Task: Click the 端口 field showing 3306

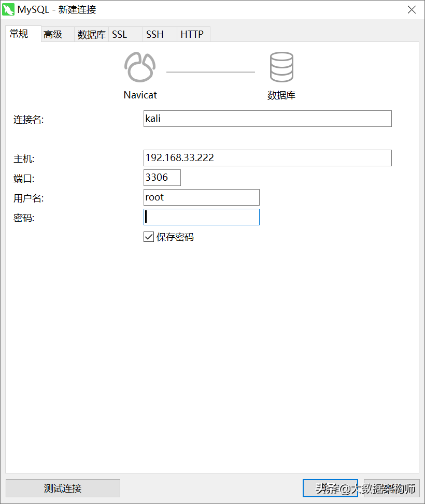Action: click(162, 178)
